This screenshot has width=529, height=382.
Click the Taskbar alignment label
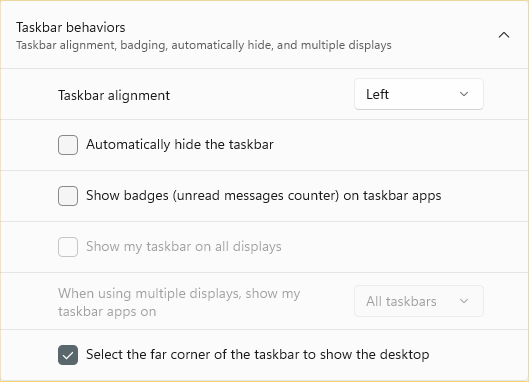click(x=114, y=96)
